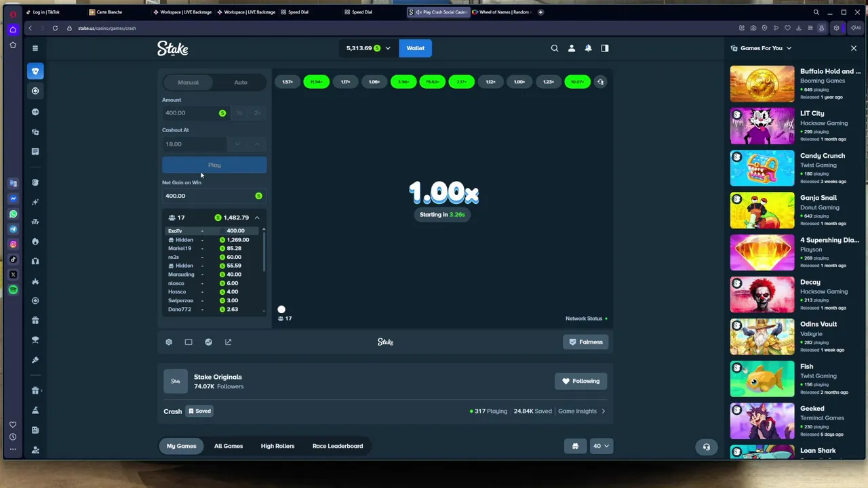Open X (Twitter) in the Opera sidebar

point(13,274)
